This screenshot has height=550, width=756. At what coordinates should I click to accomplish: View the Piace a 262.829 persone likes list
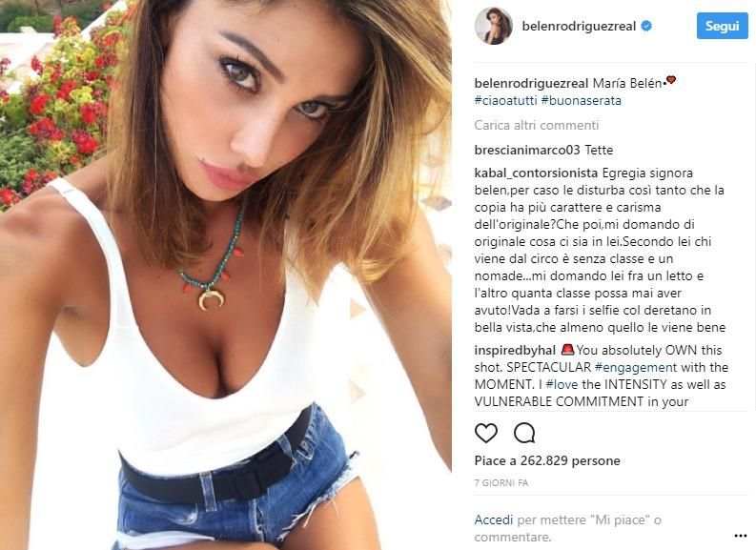547,460
